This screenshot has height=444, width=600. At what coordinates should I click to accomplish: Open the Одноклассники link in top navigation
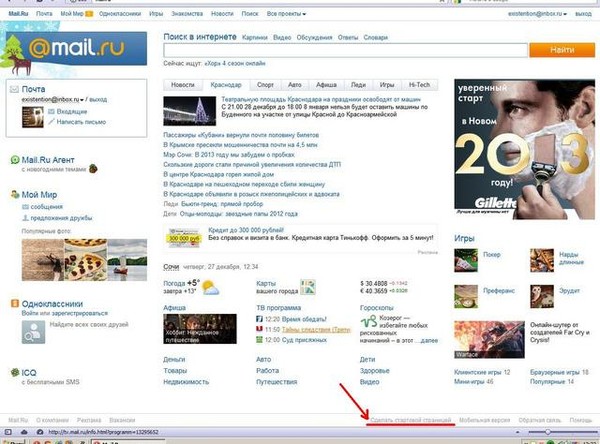pyautogui.click(x=120, y=14)
